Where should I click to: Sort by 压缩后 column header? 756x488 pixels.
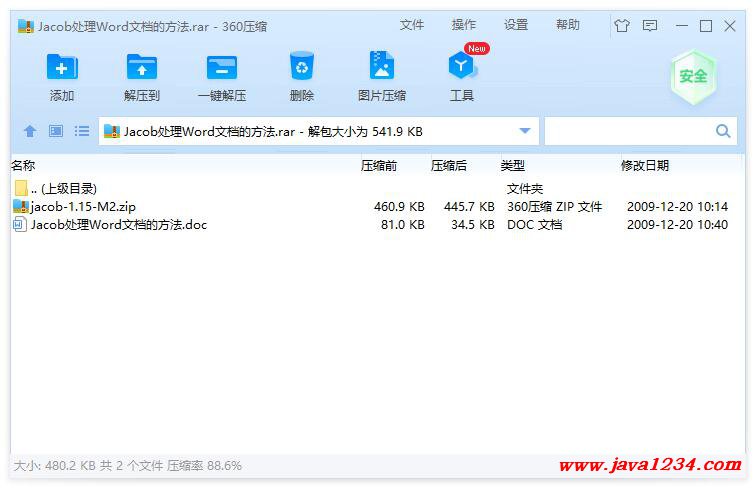(x=449, y=166)
